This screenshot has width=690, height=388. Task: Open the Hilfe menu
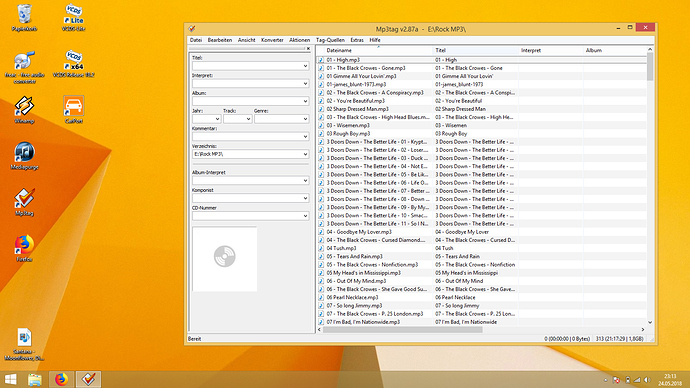(374, 40)
